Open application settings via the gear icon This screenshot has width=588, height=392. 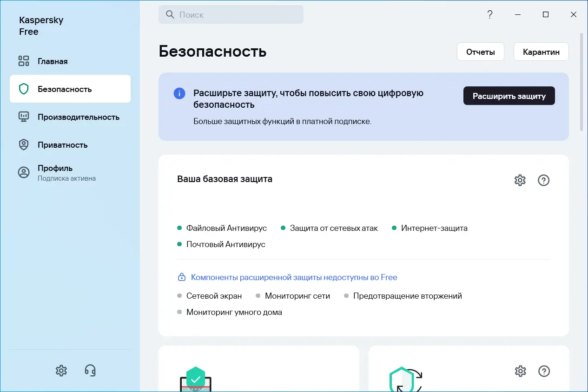(61, 371)
